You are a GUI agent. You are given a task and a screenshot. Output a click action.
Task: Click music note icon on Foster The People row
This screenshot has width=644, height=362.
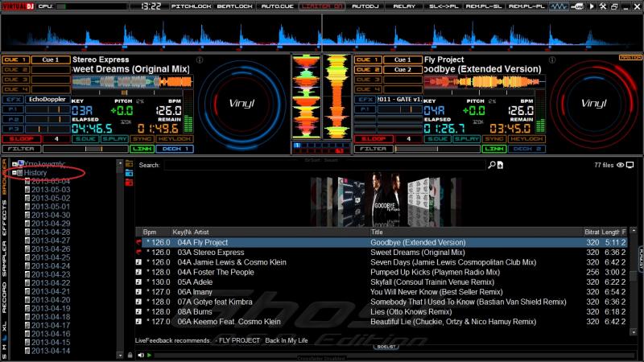pos(138,272)
